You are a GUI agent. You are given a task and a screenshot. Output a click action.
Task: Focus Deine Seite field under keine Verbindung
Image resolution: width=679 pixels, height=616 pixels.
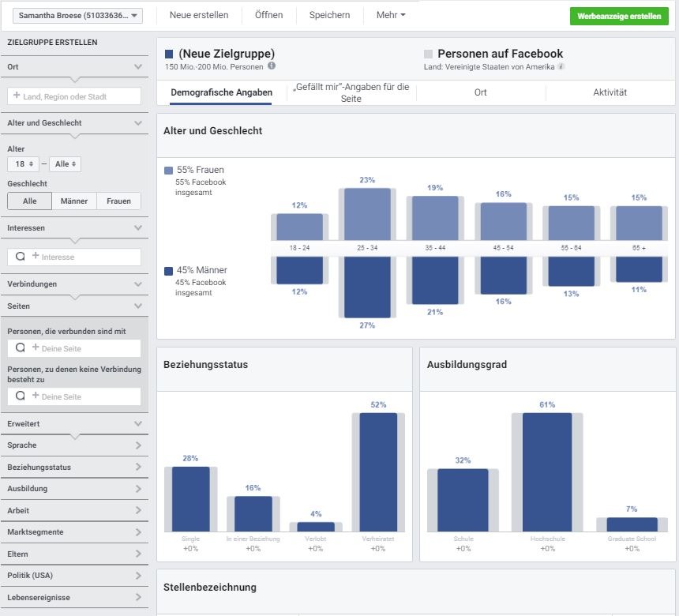(74, 396)
